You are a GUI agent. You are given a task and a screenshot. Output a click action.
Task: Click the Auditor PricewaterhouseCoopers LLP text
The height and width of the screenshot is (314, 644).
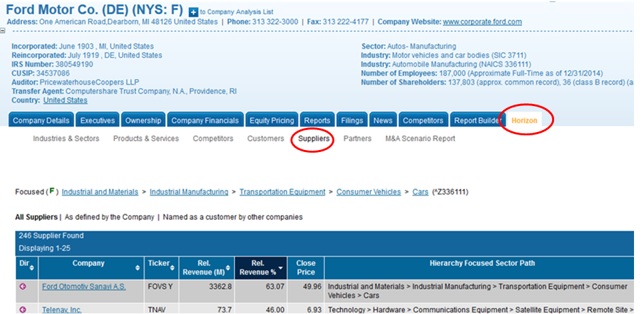click(x=75, y=82)
